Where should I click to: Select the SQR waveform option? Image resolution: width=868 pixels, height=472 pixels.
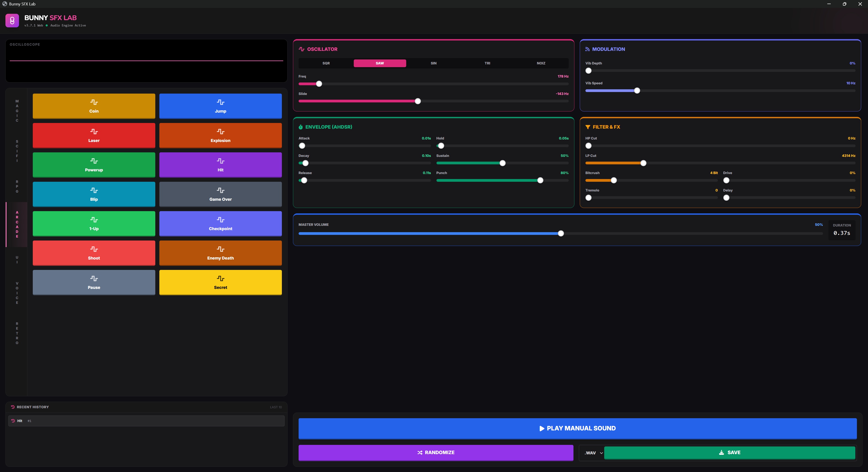(326, 63)
